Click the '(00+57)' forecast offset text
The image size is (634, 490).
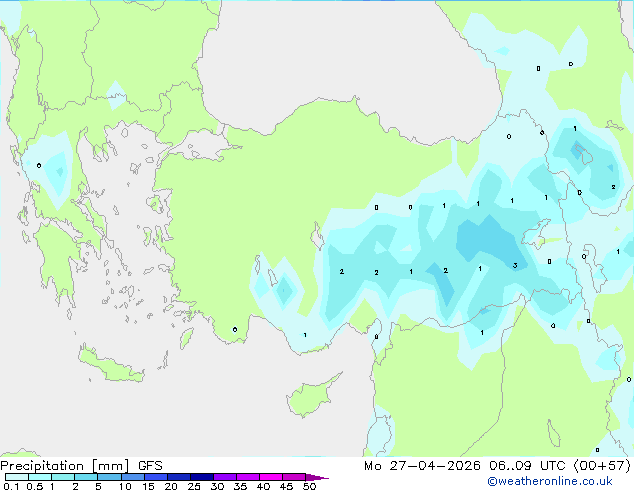pyautogui.click(x=602, y=466)
